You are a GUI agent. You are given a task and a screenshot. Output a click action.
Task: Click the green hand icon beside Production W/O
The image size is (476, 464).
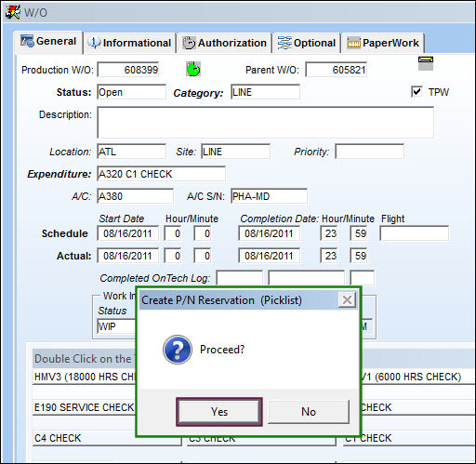(193, 69)
